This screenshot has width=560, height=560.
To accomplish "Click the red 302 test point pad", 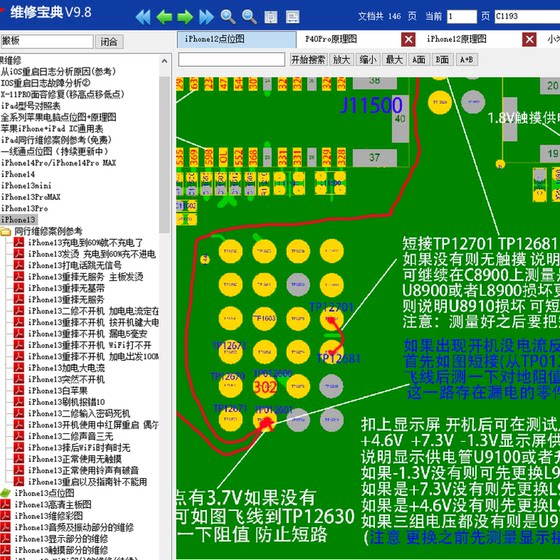I will tap(264, 386).
